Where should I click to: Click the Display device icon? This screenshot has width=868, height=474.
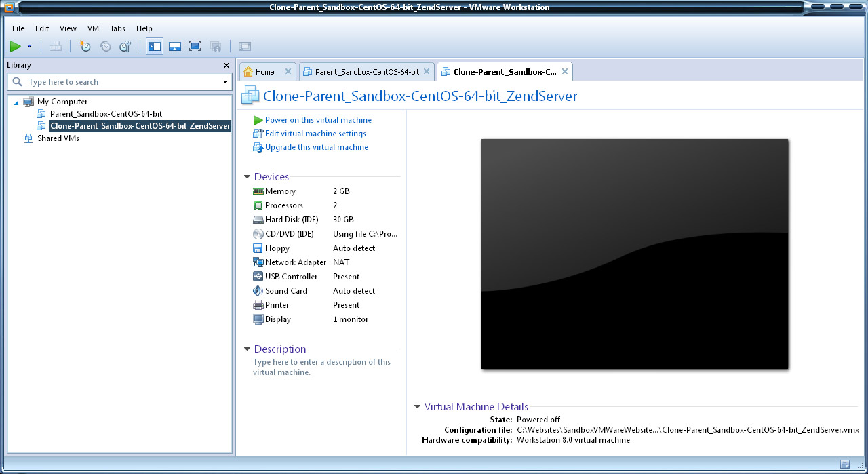tap(258, 319)
